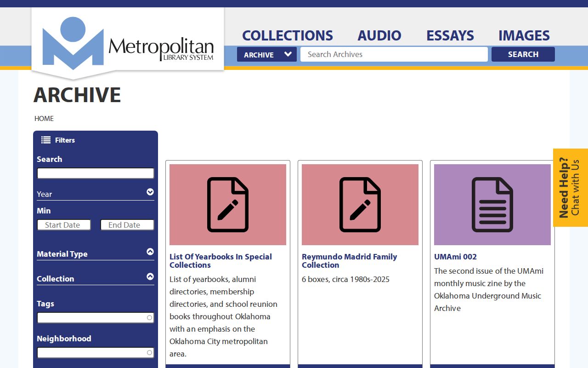Open the UMAmi 002 document thumbnail
Screen dimensions: 588x368
(492, 205)
